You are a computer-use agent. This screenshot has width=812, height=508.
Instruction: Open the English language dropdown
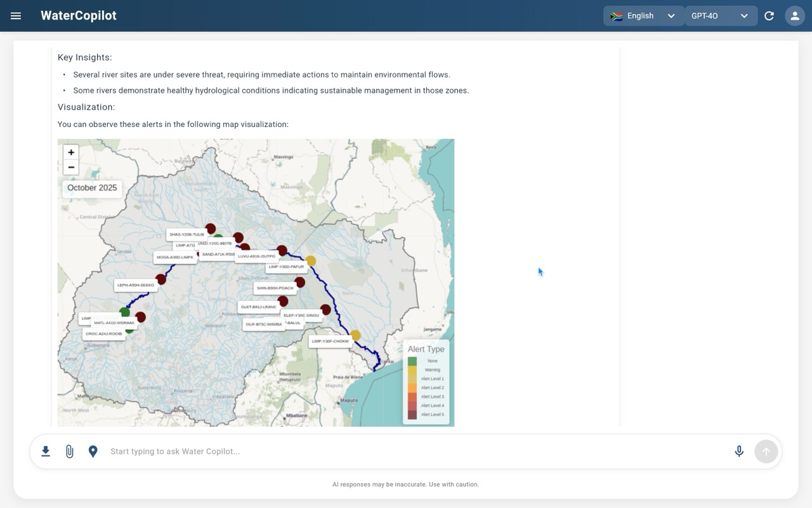pyautogui.click(x=643, y=16)
